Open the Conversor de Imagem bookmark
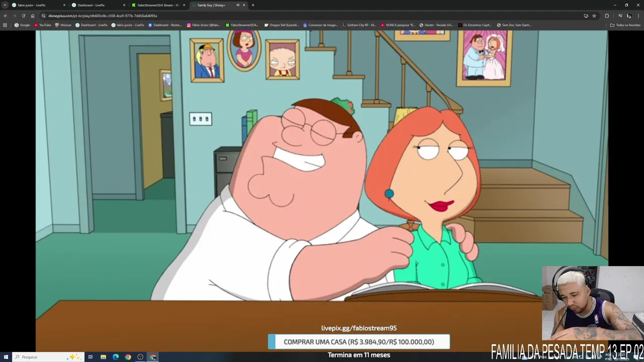Viewport: 644px width, 362px height. click(320, 25)
